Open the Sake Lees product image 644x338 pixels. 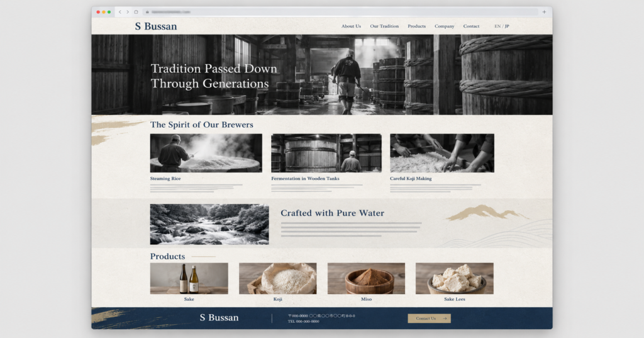tap(455, 278)
